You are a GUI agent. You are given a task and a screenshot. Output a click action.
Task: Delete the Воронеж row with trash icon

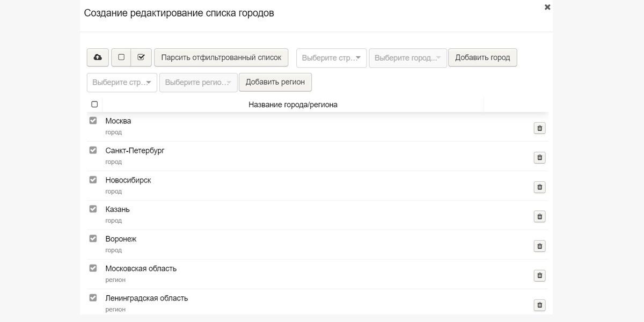point(539,246)
